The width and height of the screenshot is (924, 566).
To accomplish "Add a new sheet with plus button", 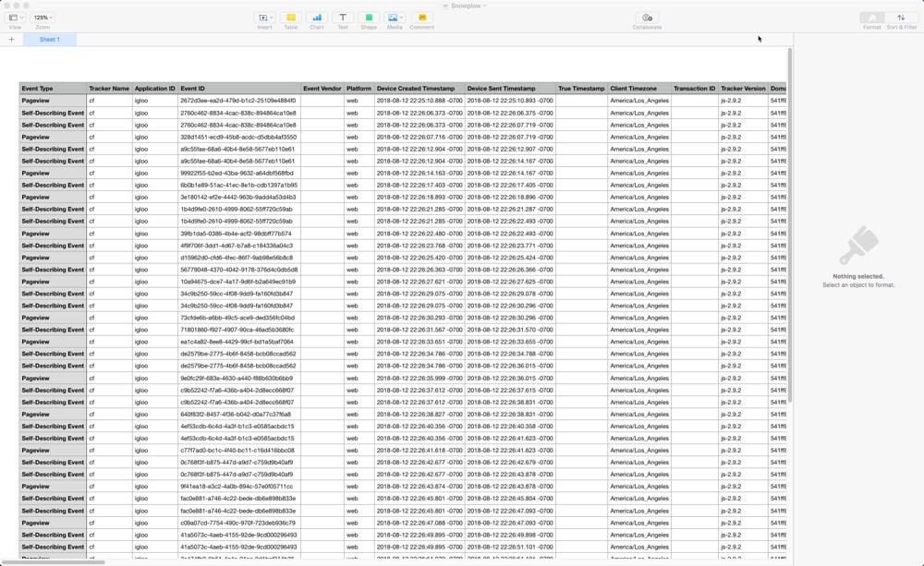I will pos(11,40).
